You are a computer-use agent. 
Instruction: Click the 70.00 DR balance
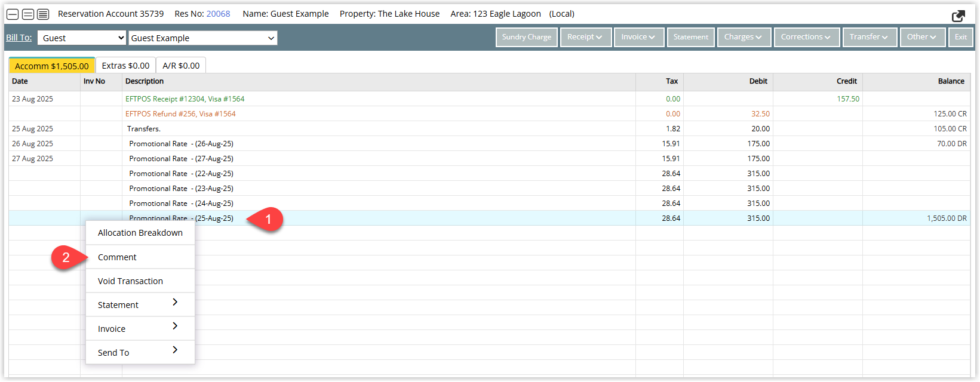952,144
